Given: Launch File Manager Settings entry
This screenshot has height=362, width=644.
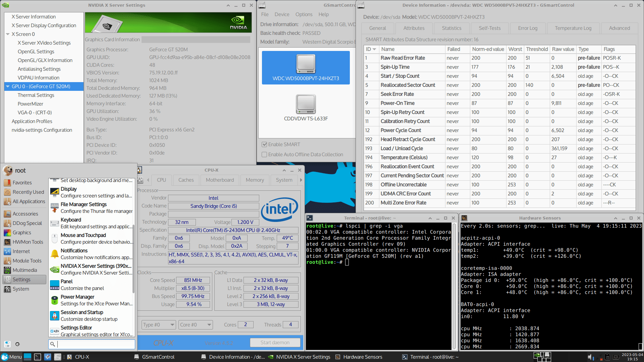Looking at the screenshot, I should pos(91,208).
